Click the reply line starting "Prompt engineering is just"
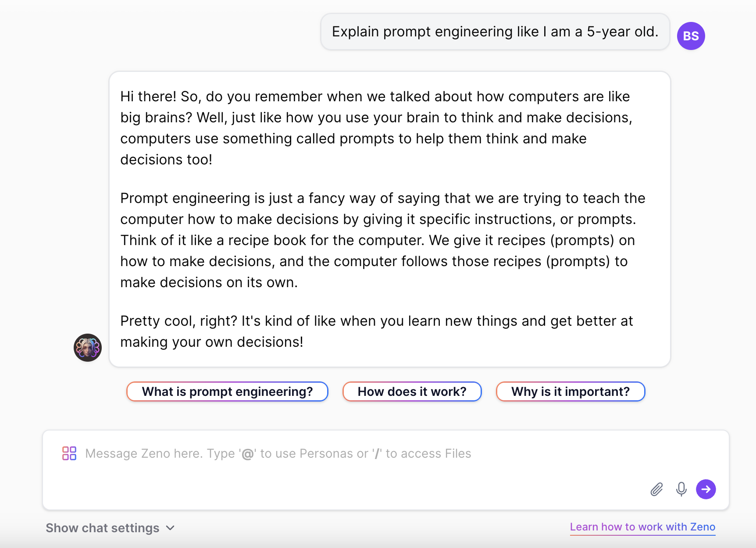Screen dimensions: 756x548 pos(382,198)
